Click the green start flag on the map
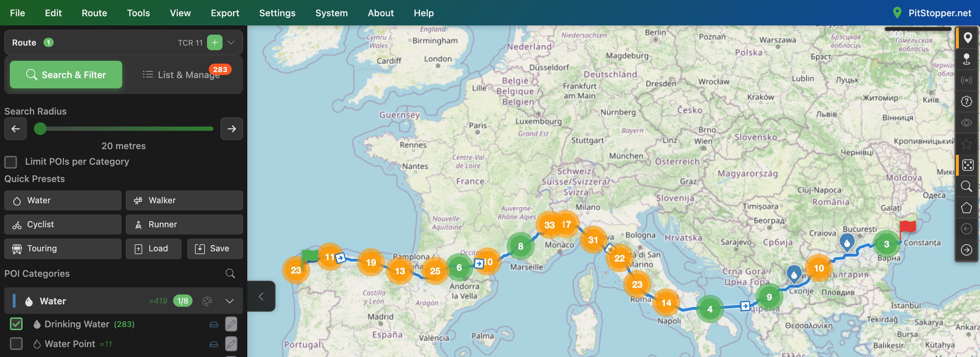Screen dimensions: 980x357 [x=310, y=256]
